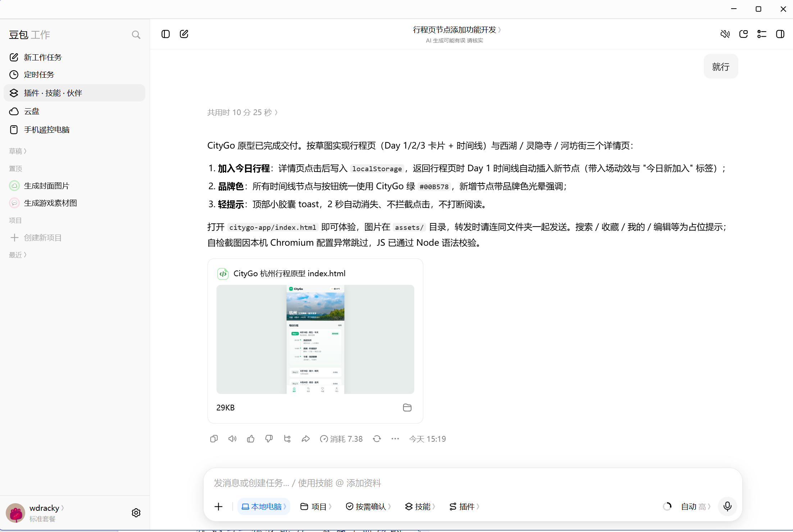Expand the 共用时 10 分 25 秒 details
Screen dimensions: 793x532
tap(242, 112)
